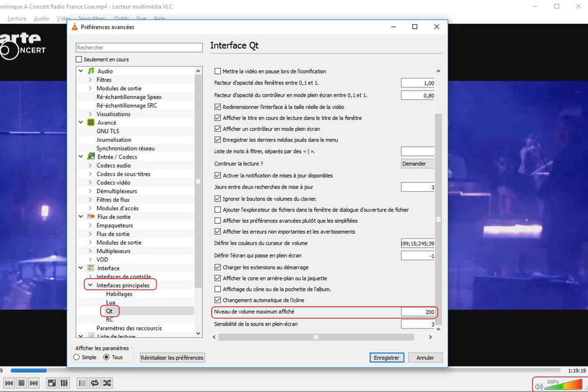Click the options pane scroll-down arrow
This screenshot has height=392, width=588.
click(438, 329)
